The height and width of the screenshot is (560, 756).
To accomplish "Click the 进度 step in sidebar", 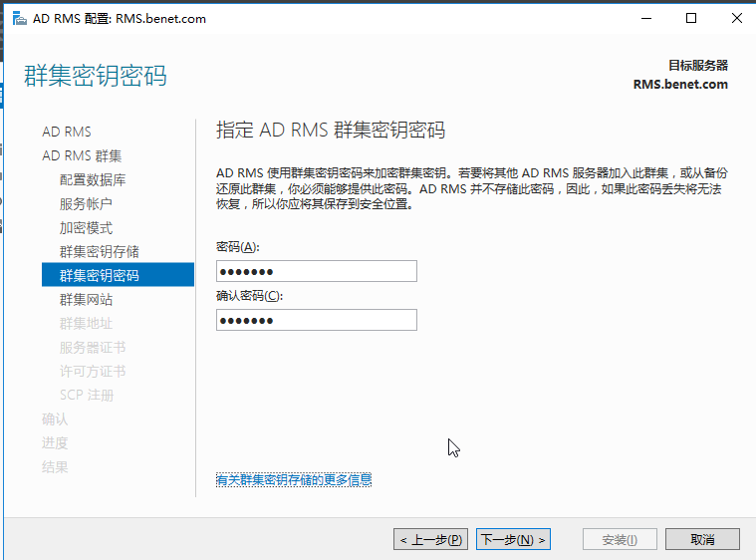I will pos(55,442).
